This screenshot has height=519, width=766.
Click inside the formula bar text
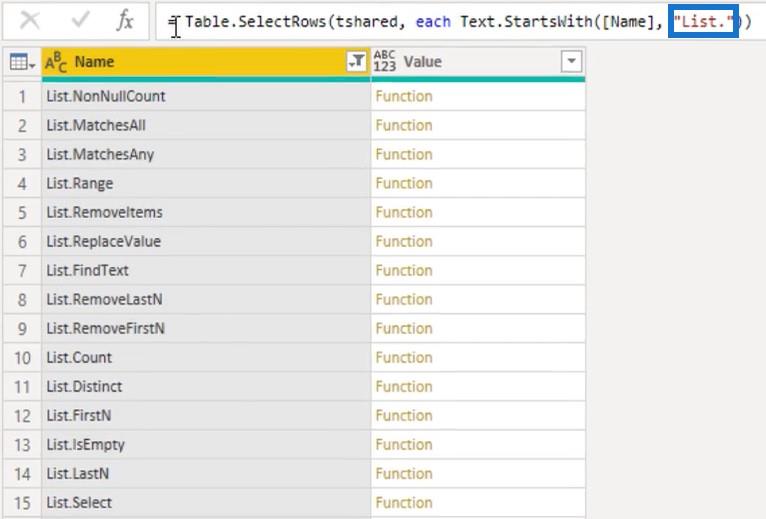(x=459, y=22)
